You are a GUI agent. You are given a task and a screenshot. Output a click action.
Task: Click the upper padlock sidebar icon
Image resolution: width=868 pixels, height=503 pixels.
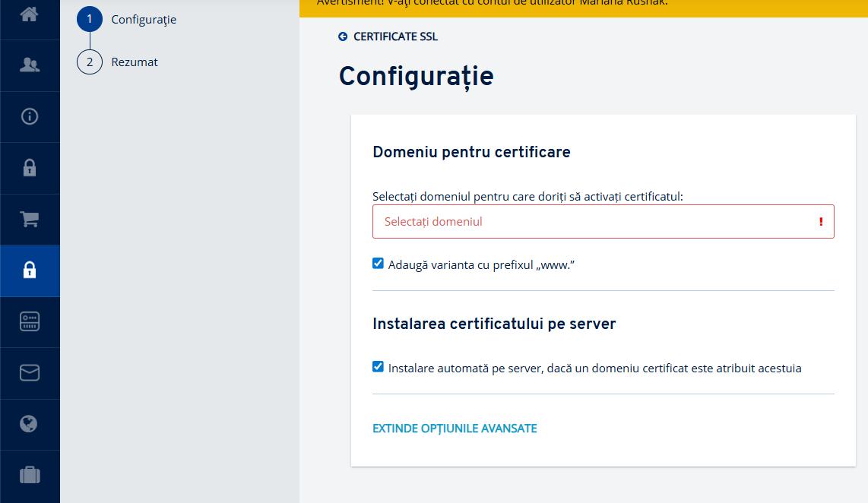30,168
